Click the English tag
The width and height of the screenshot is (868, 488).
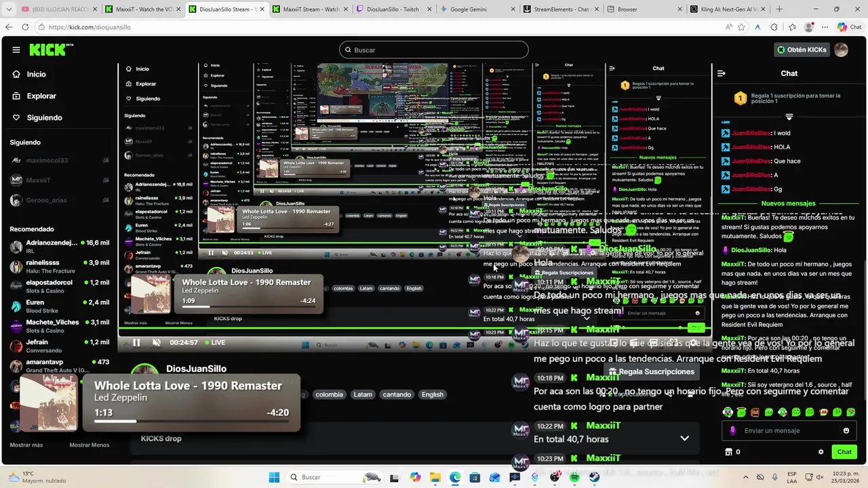tap(432, 394)
